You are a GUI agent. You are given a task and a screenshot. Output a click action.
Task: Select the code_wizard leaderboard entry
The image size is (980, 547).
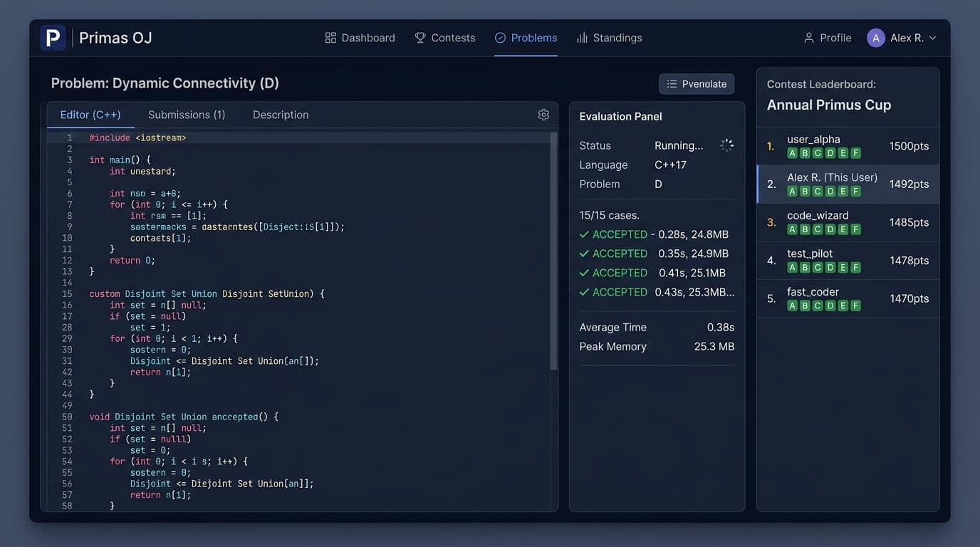tap(848, 222)
